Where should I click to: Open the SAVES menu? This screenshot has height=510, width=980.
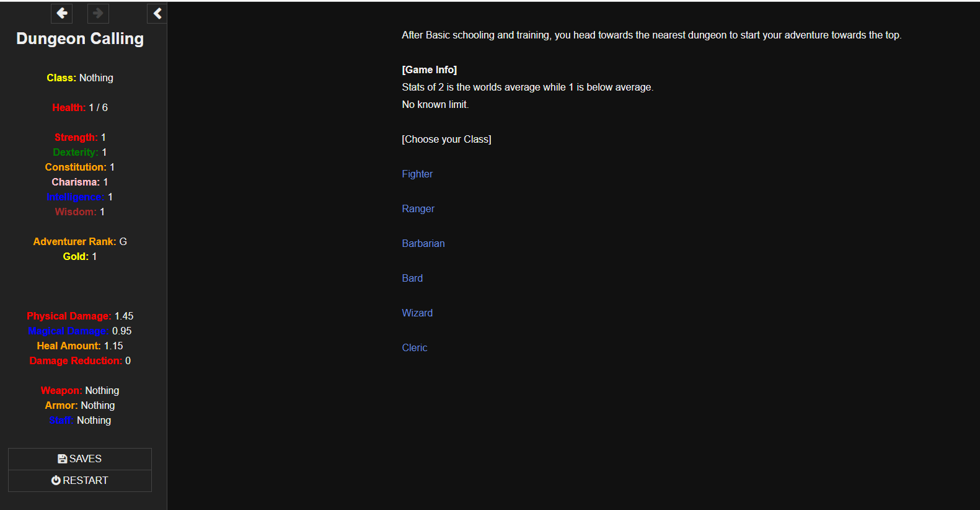point(80,459)
